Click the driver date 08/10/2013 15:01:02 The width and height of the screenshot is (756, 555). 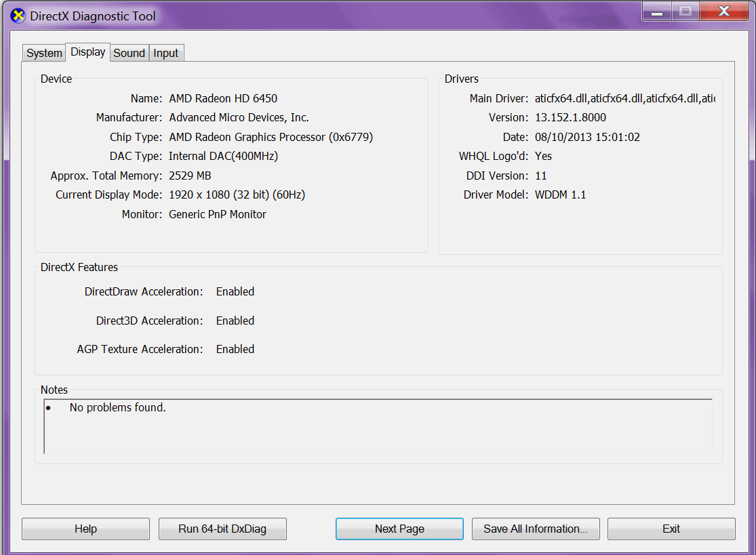coord(587,137)
